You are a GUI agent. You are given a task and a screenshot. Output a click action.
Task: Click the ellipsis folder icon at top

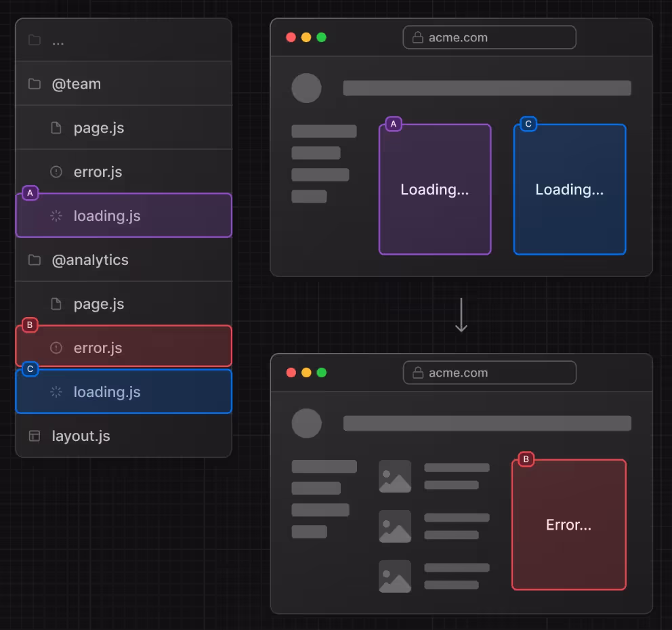click(35, 40)
